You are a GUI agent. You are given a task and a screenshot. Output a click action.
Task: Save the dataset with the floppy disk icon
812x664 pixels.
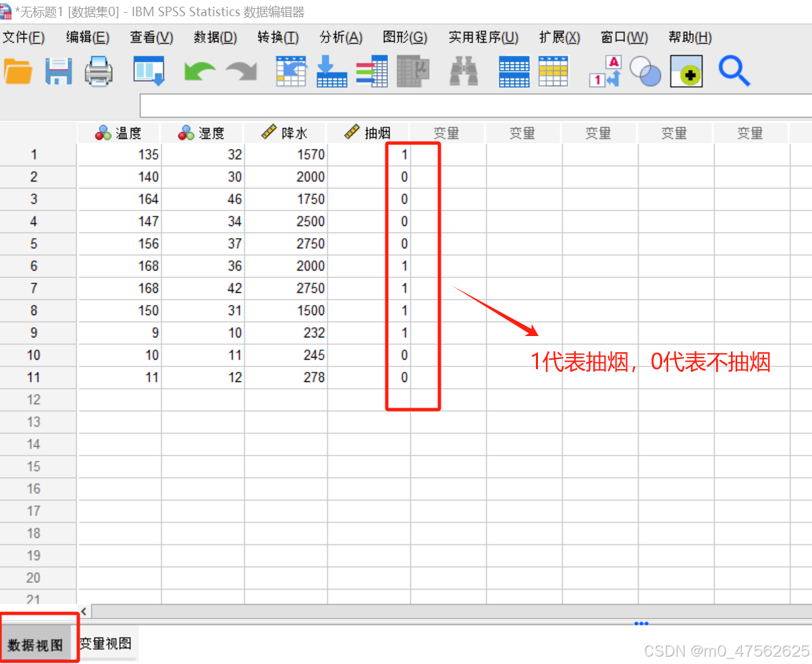59,71
